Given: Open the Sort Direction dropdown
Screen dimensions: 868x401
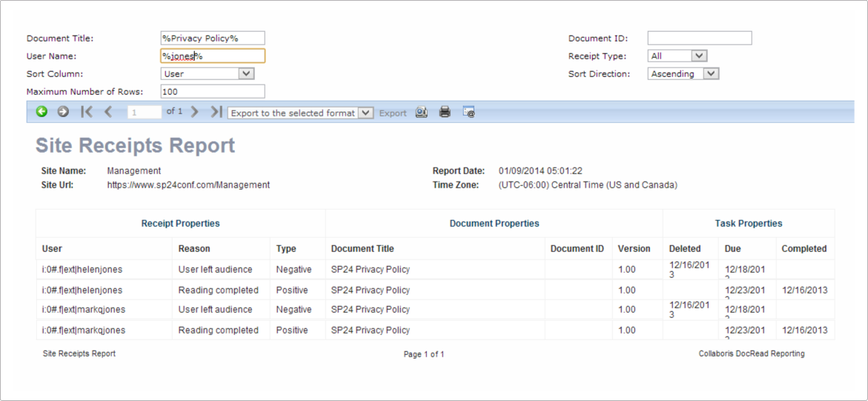Looking at the screenshot, I should (711, 74).
